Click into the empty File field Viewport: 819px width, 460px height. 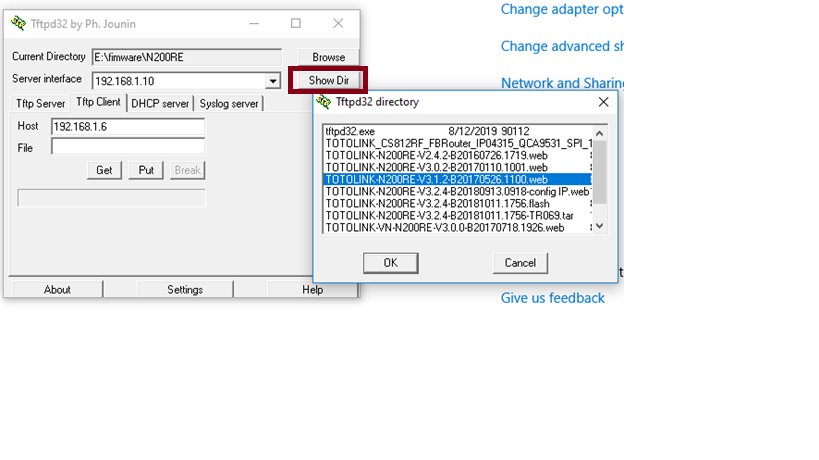(x=128, y=147)
